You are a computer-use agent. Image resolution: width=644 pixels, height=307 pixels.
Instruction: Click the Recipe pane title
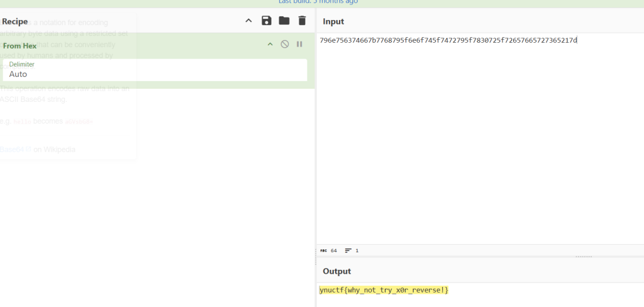pos(15,21)
